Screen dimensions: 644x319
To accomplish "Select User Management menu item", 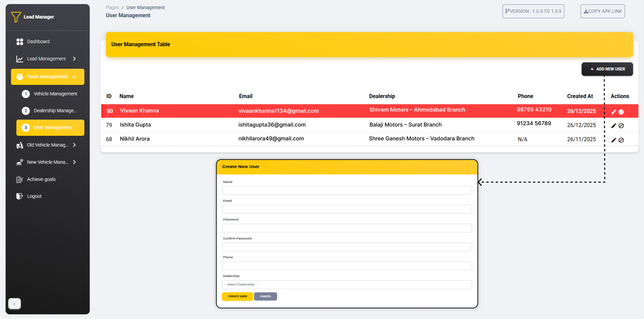I will 50,128.
